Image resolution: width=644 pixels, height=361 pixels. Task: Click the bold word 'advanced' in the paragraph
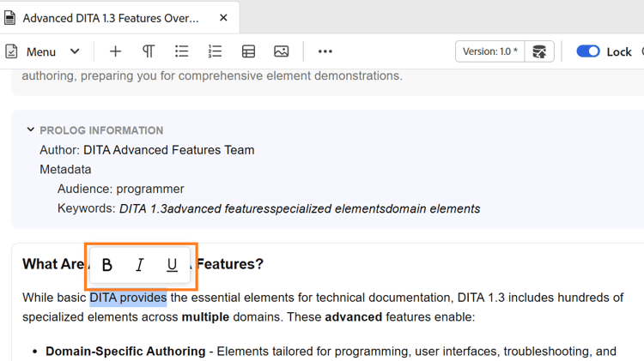click(x=353, y=317)
